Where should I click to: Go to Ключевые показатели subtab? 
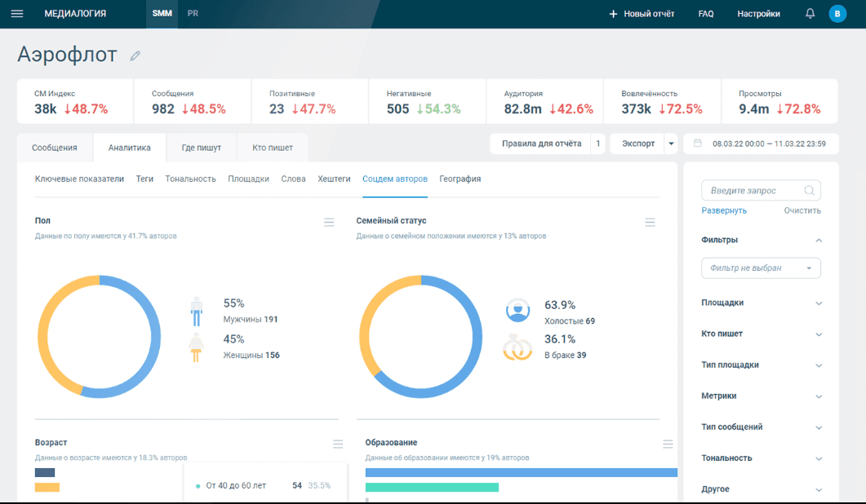[x=79, y=179]
